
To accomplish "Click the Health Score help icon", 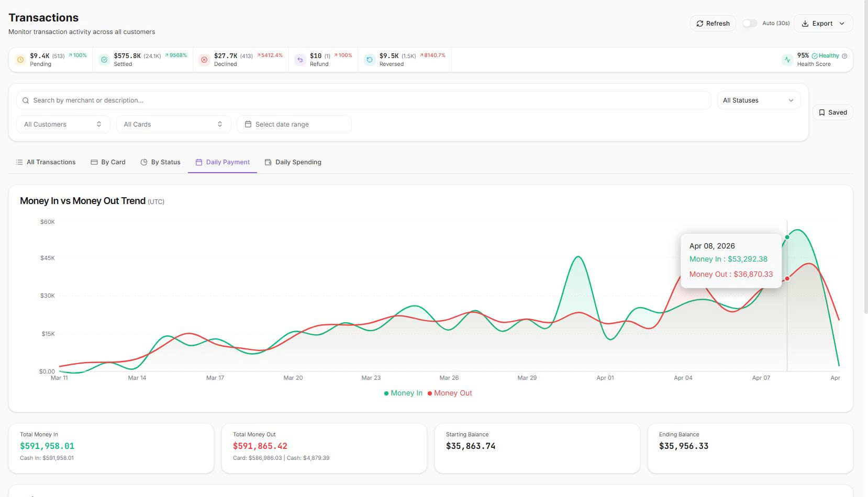I will point(844,56).
